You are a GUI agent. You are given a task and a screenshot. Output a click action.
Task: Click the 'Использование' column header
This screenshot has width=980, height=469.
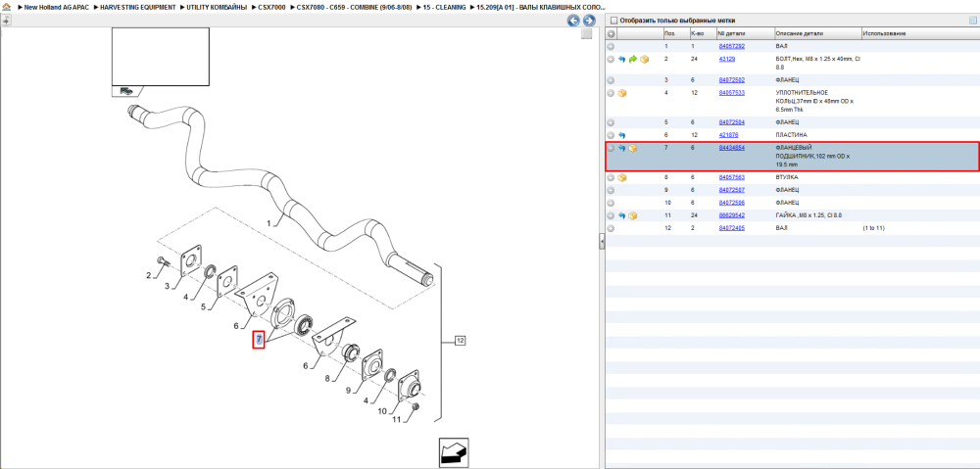920,33
